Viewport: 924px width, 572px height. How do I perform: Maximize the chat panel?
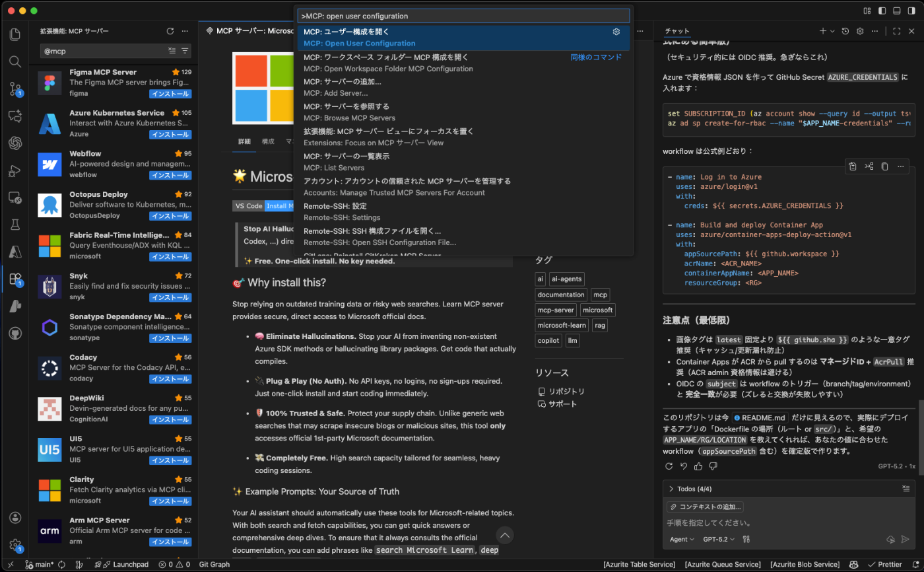(896, 31)
